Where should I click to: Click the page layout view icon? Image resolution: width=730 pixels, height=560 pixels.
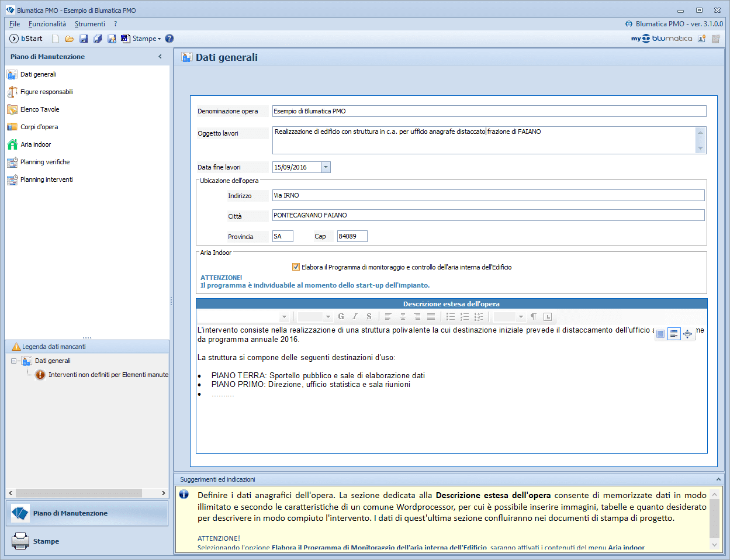[660, 334]
